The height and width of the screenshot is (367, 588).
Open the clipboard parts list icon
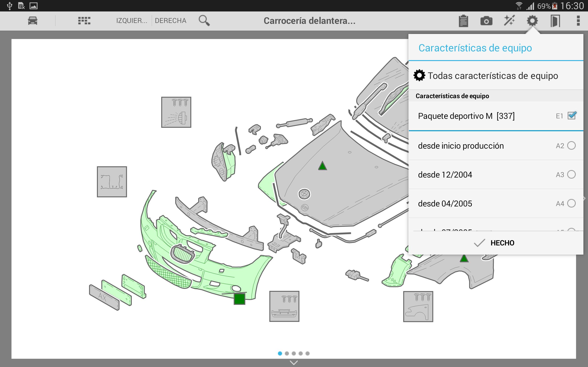pos(463,21)
